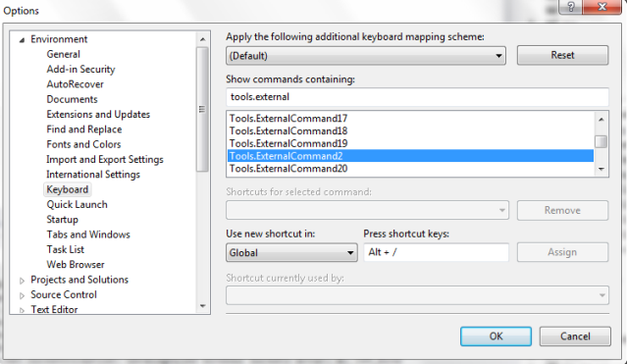Click the help question mark button
Image resolution: width=627 pixels, height=364 pixels.
pyautogui.click(x=571, y=7)
